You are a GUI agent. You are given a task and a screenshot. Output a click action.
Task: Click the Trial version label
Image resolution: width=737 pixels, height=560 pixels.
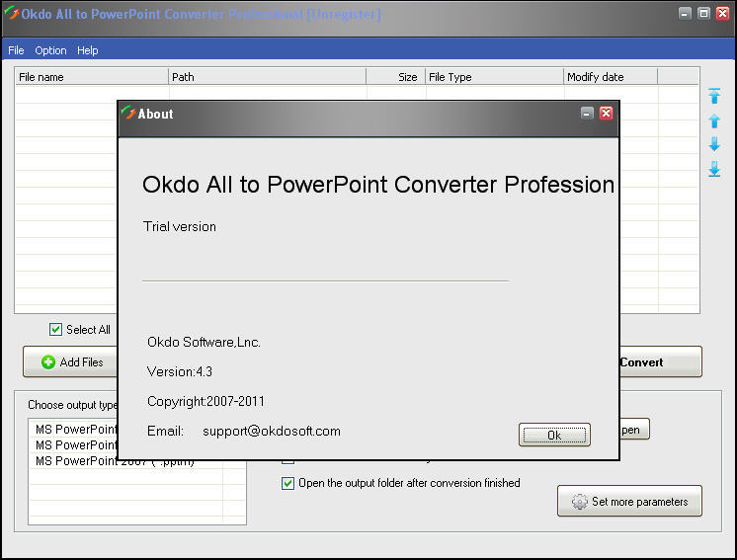click(180, 226)
